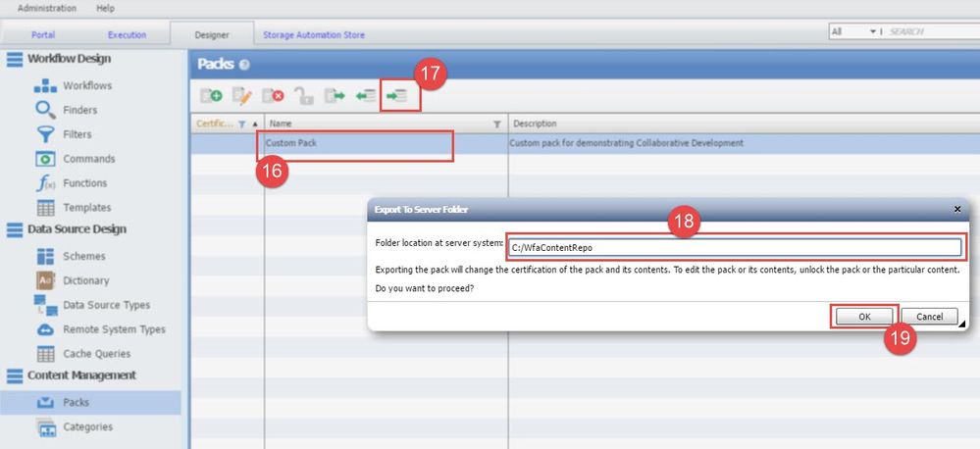Viewport: 980px width, 449px height.
Task: Click the Name column header
Action: [x=387, y=124]
